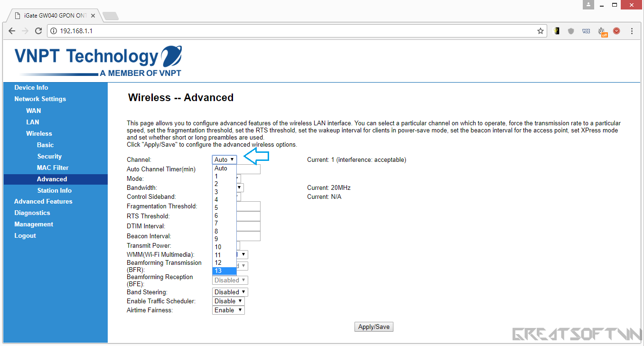Click the 'Current: 20MHz' text

pos(329,188)
